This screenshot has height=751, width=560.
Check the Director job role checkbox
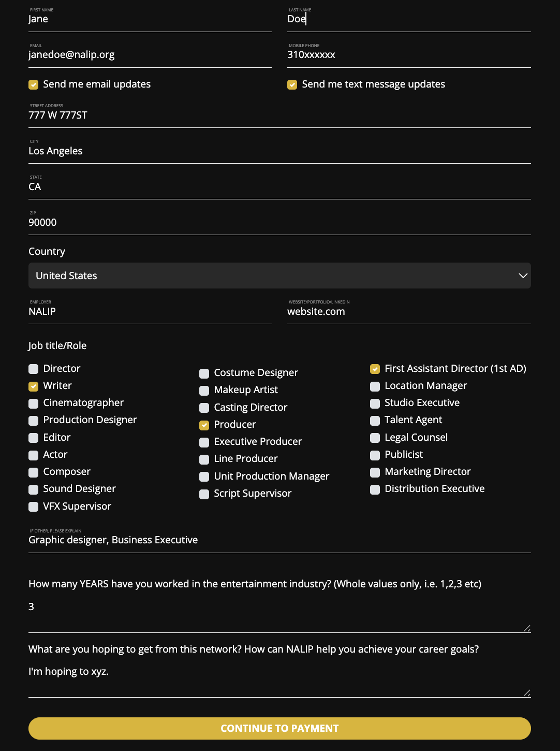(34, 369)
